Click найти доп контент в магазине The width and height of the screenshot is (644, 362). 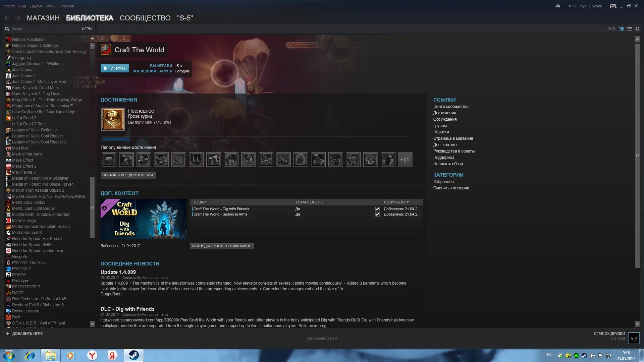(x=222, y=246)
